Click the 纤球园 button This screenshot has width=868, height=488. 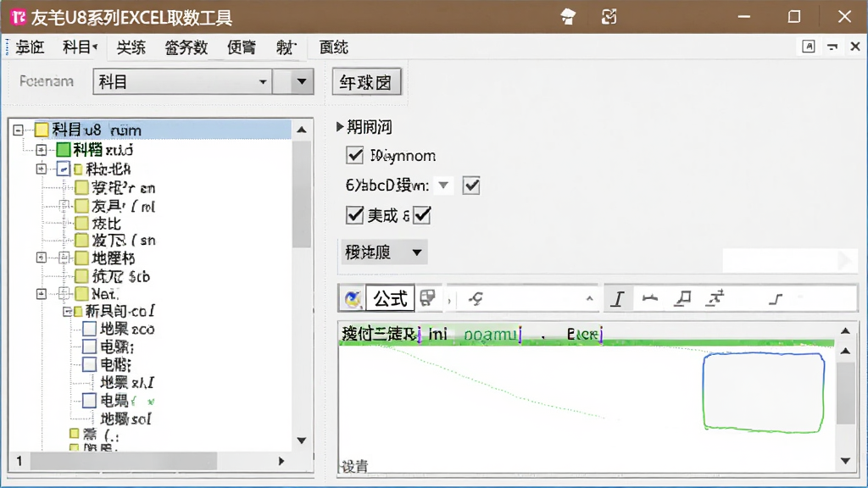366,82
